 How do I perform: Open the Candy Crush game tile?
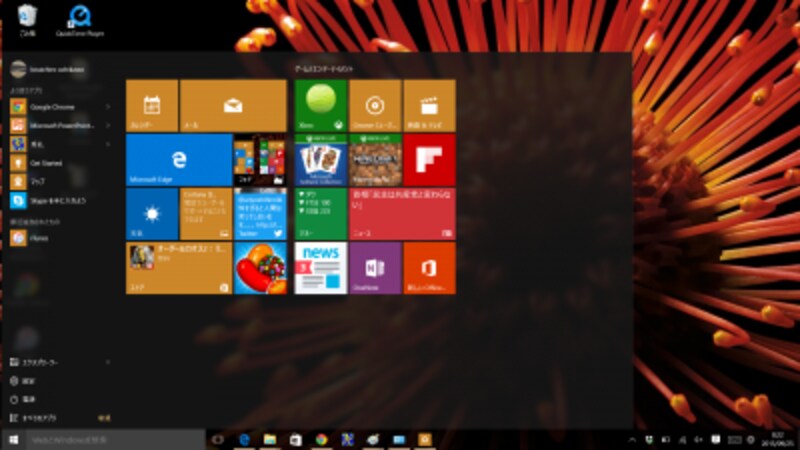point(260,268)
